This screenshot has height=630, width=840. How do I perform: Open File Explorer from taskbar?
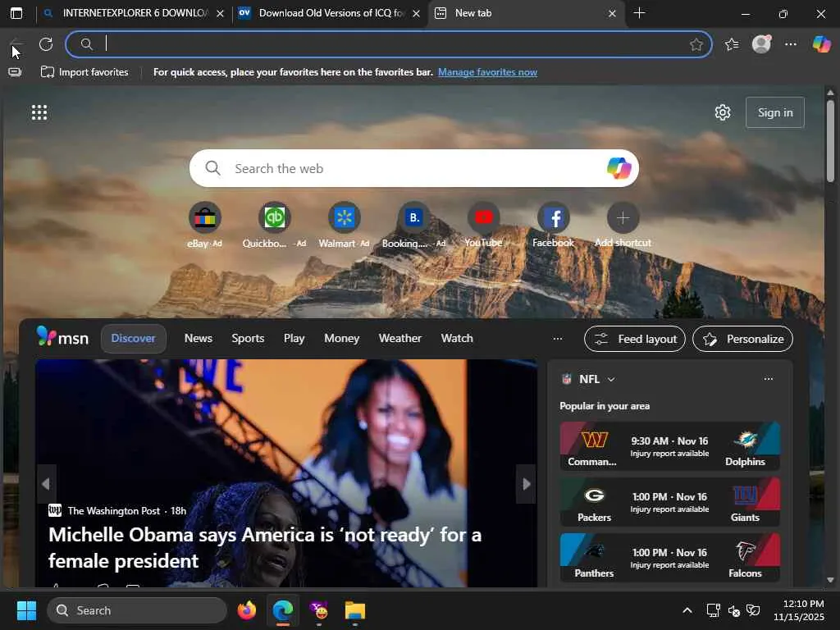tap(354, 610)
